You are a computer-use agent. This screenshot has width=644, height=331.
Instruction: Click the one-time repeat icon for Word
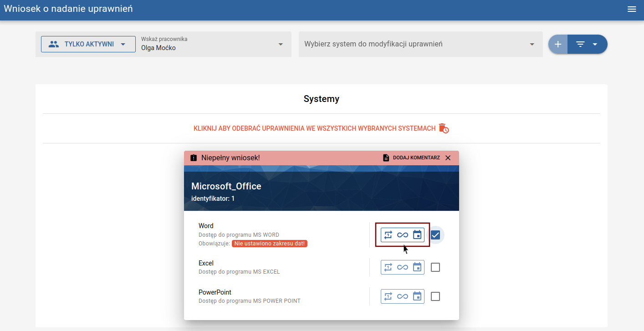(388, 235)
